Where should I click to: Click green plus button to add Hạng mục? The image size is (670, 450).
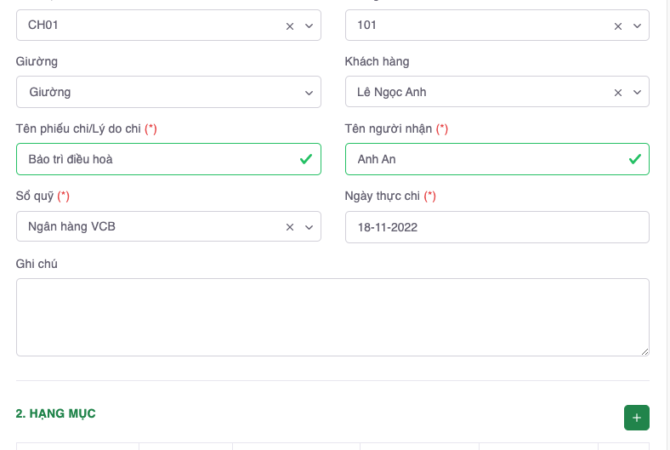tap(636, 418)
